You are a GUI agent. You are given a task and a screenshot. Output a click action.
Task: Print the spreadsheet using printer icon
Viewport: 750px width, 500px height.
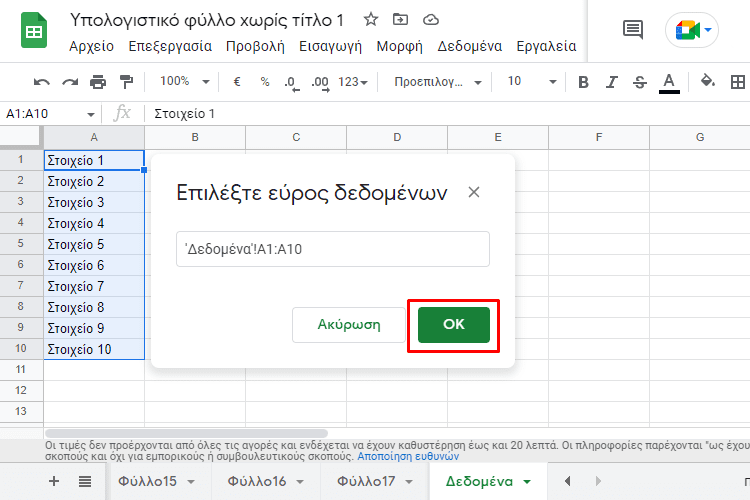click(97, 82)
